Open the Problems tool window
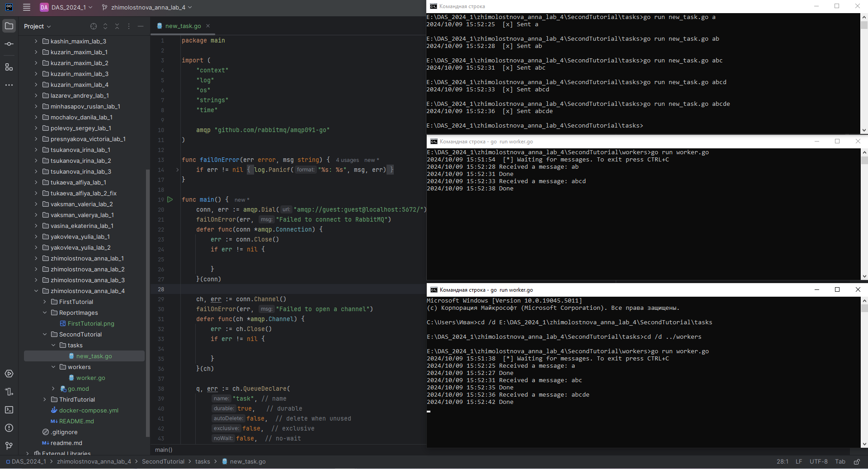This screenshot has width=868, height=469. click(x=9, y=428)
